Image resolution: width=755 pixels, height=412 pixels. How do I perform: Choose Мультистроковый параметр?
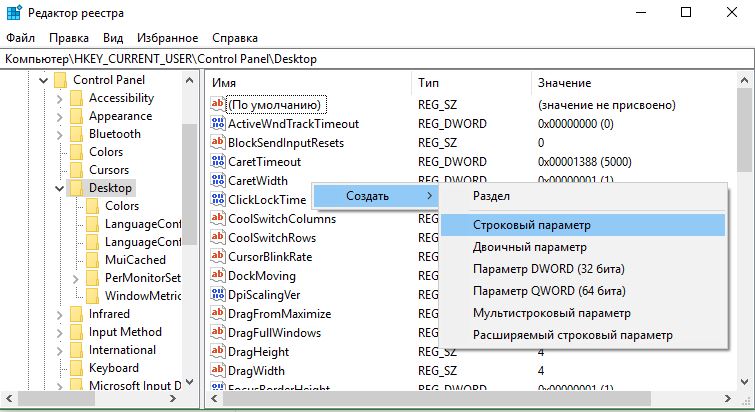coord(583,313)
